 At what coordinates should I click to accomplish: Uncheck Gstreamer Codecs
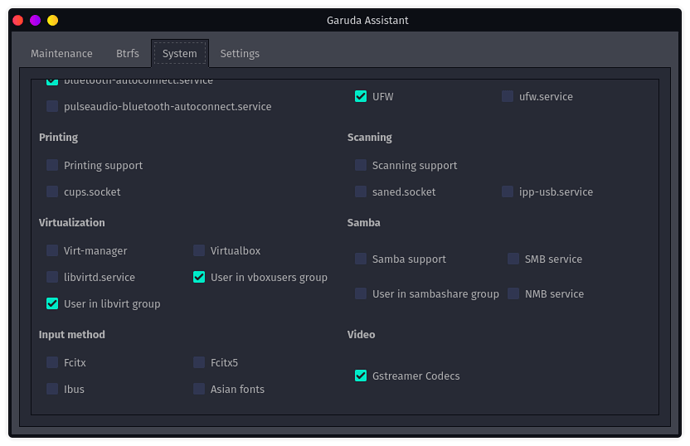tap(360, 376)
